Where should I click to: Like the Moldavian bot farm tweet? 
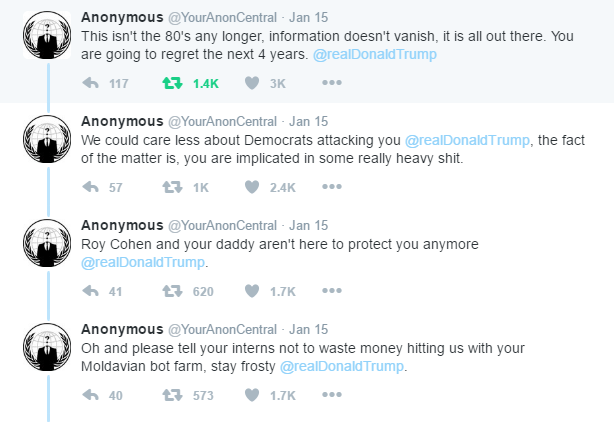pyautogui.click(x=252, y=395)
